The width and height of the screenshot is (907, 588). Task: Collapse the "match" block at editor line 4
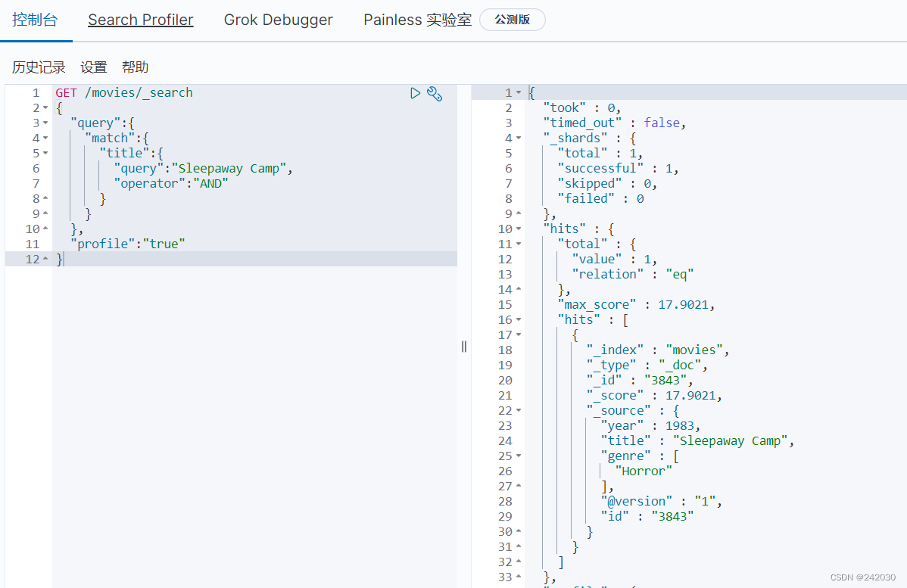click(x=45, y=138)
